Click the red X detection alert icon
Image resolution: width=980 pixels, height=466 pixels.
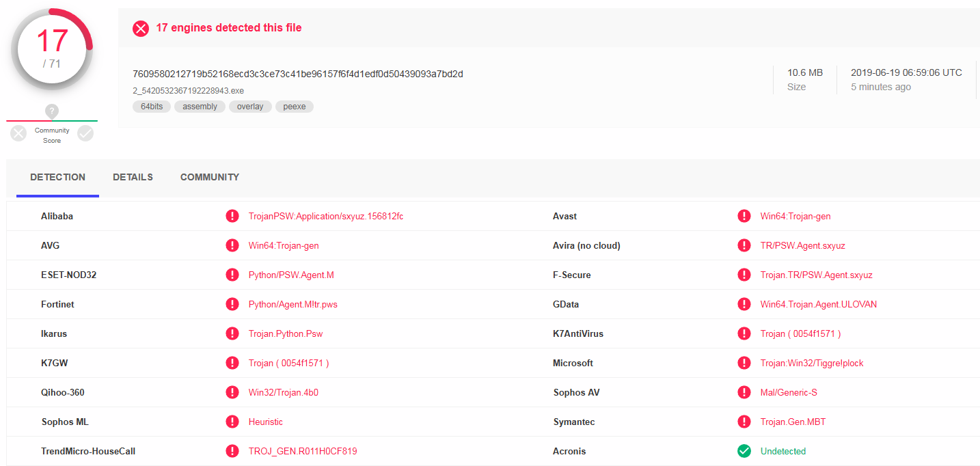(141, 28)
